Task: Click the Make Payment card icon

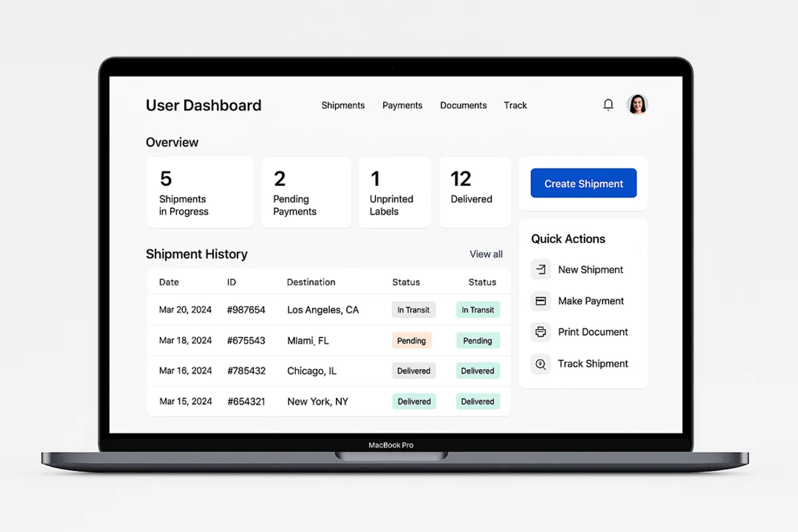Action: pos(541,301)
